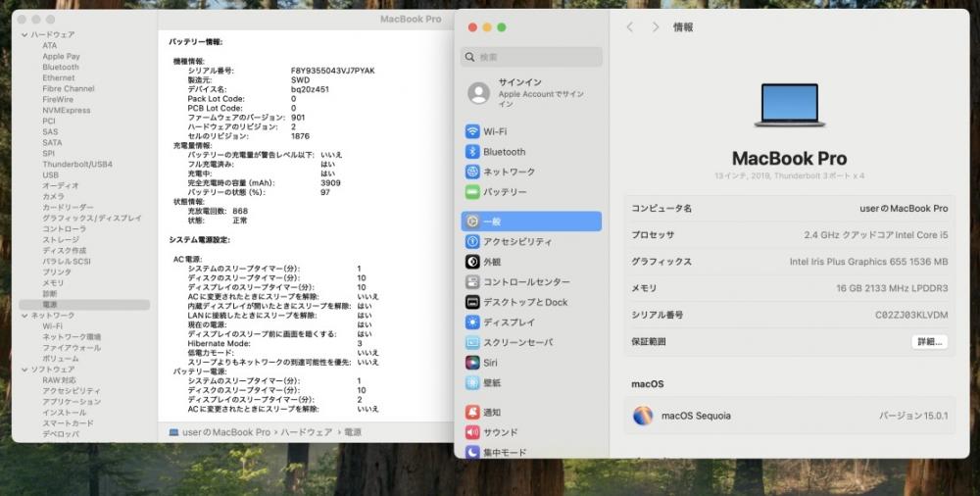
Task: Click バージョン15.0.1 text
Action: [913, 416]
